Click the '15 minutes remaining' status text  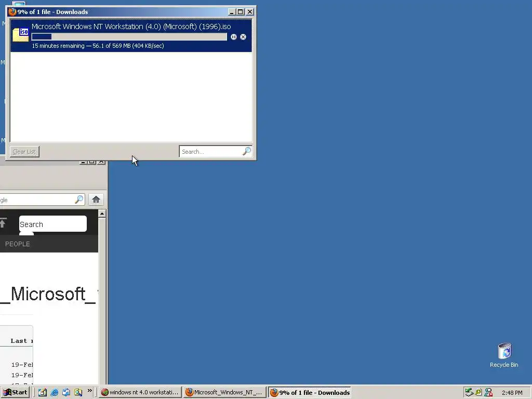58,46
